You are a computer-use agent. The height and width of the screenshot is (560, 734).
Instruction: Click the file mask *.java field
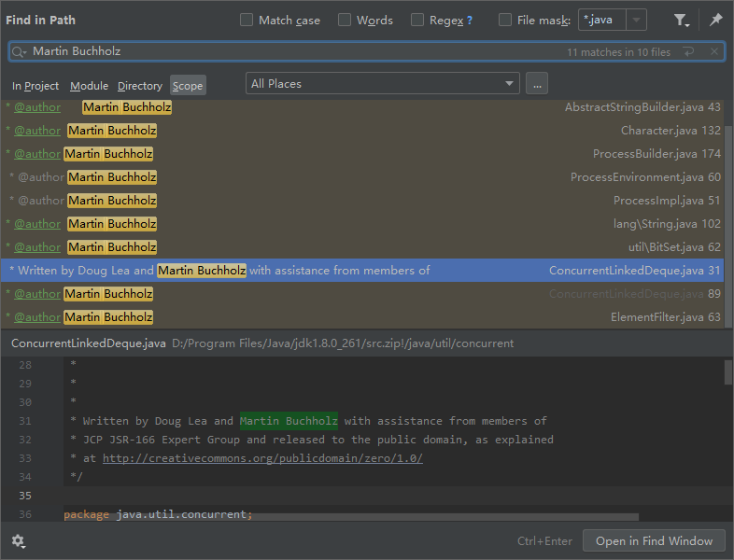pos(602,21)
